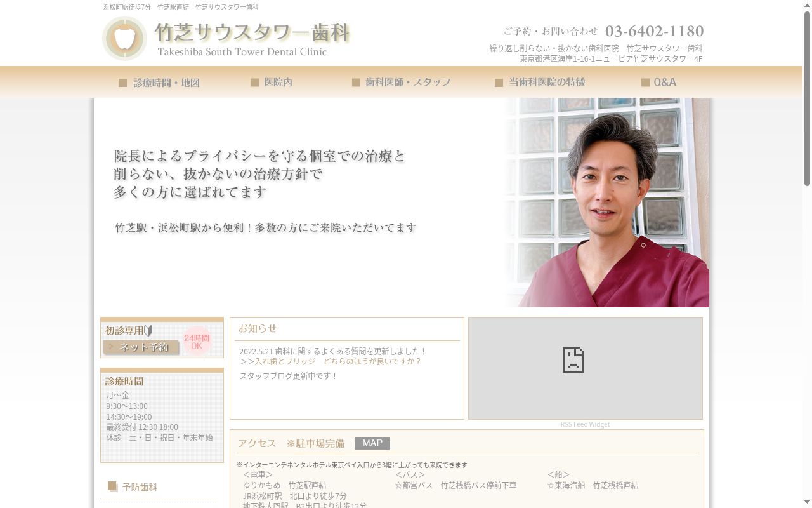Click the 2022.5.21 update notice text
The height and width of the screenshot is (508, 812).
pyautogui.click(x=333, y=351)
